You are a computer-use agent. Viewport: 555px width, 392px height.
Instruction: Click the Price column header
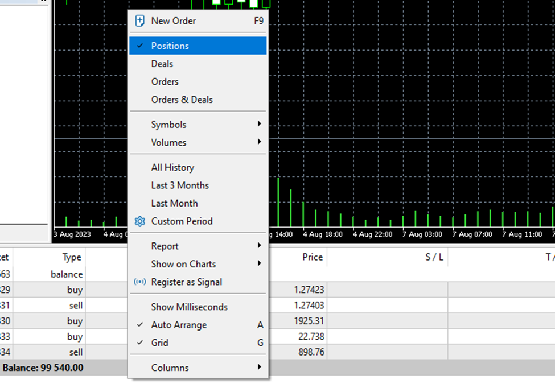coord(313,257)
